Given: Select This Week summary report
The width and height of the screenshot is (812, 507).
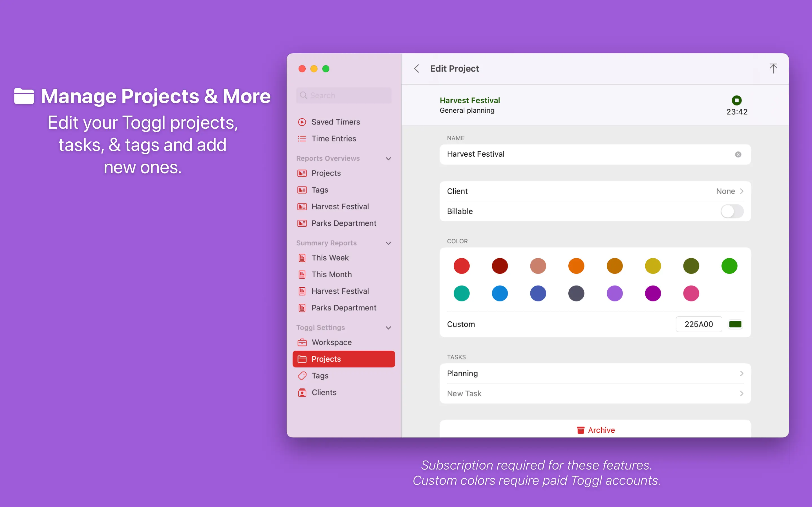Looking at the screenshot, I should click(330, 257).
